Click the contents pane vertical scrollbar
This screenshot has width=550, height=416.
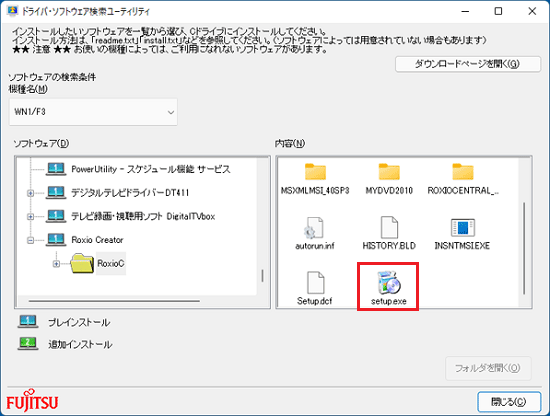[524, 248]
